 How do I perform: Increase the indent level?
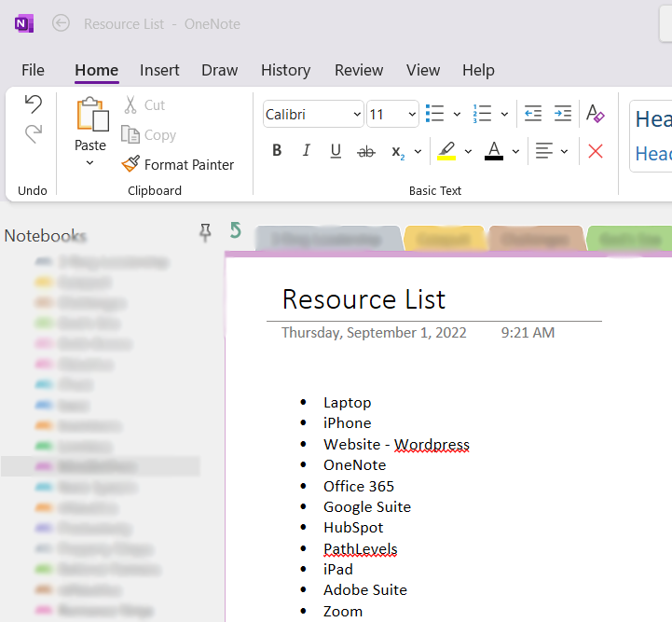tap(562, 114)
